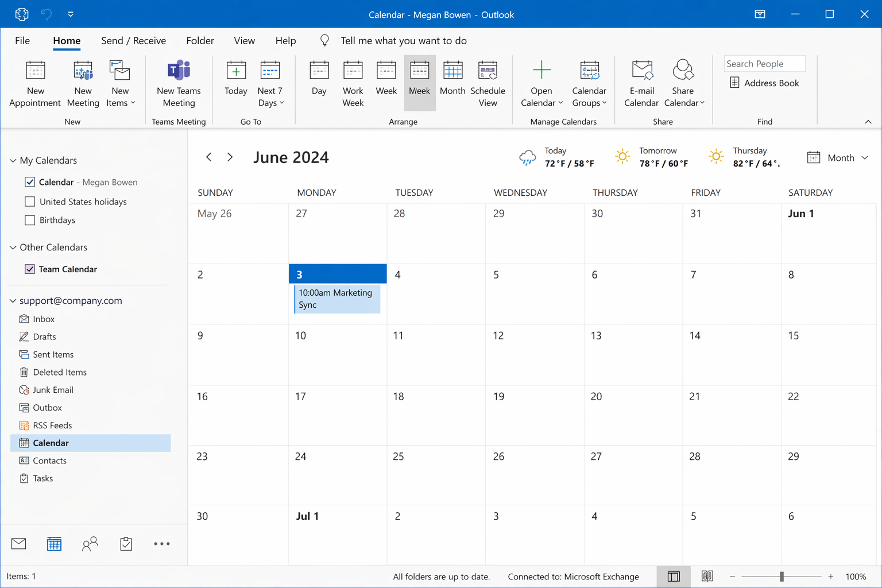This screenshot has height=588, width=882.
Task: Open the Send / Receive tab
Action: pos(133,41)
